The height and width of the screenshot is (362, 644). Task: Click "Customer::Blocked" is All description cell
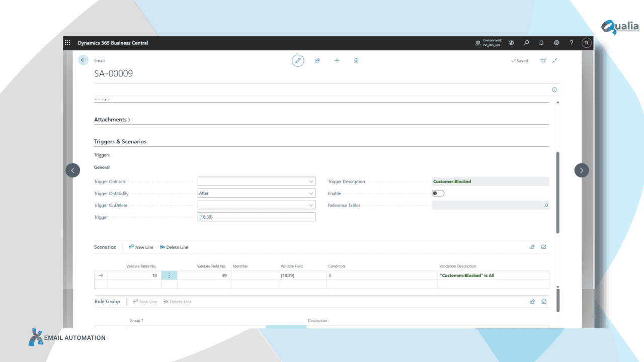(x=494, y=276)
